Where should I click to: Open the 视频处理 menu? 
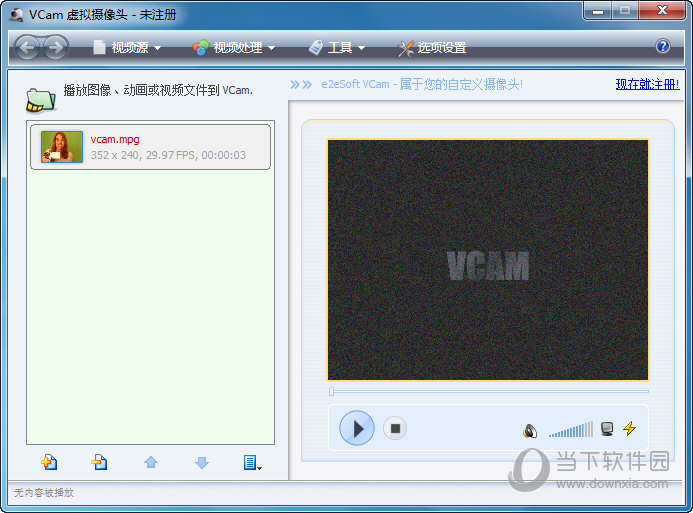(x=234, y=47)
